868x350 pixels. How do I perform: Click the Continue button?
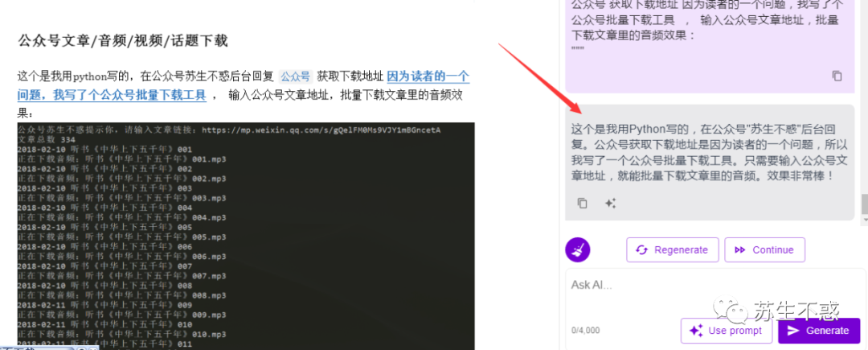(x=764, y=249)
